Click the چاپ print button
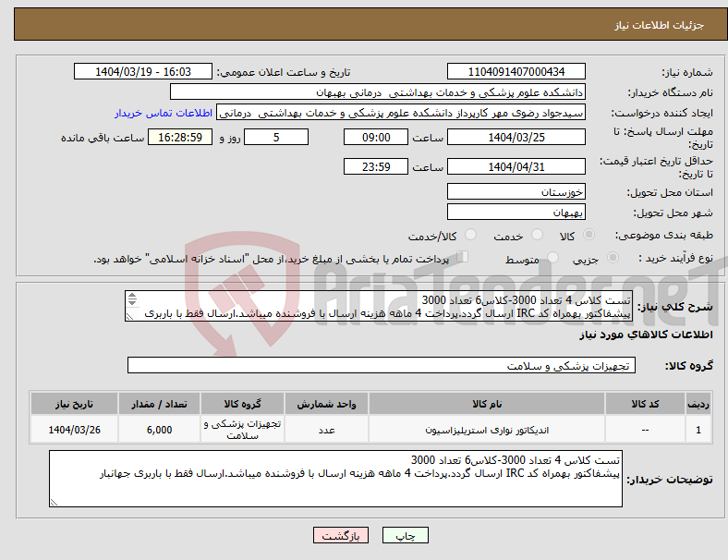The height and width of the screenshot is (560, 728). coord(406,535)
